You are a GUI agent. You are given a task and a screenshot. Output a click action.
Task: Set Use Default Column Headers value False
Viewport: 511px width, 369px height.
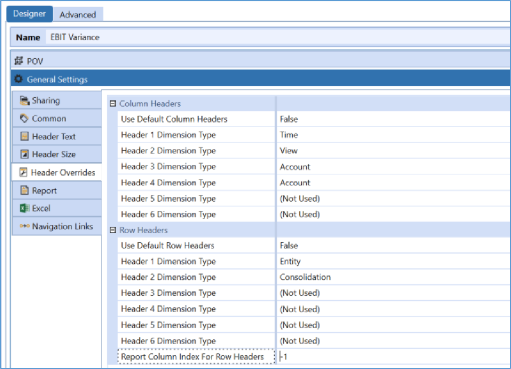(x=393, y=119)
